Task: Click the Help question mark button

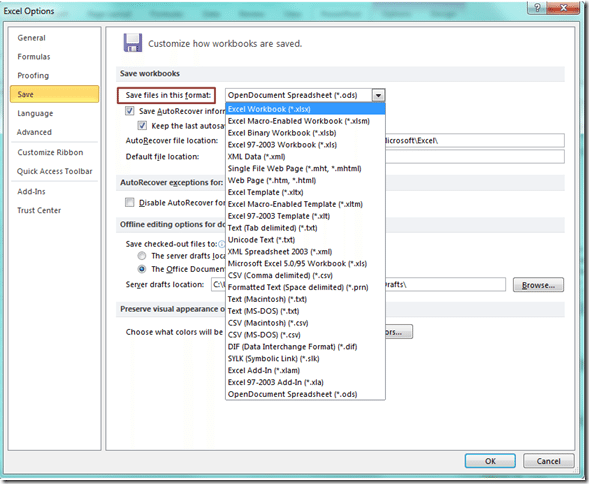Action: click(537, 8)
